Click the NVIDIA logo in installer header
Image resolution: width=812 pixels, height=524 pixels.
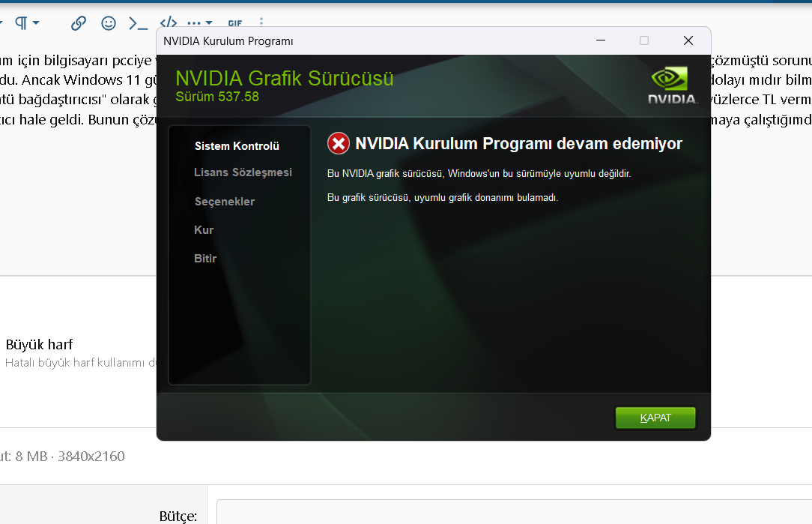pyautogui.click(x=672, y=85)
